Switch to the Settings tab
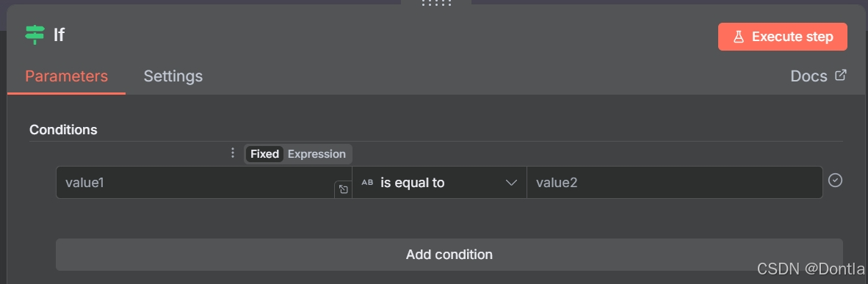 (x=173, y=76)
